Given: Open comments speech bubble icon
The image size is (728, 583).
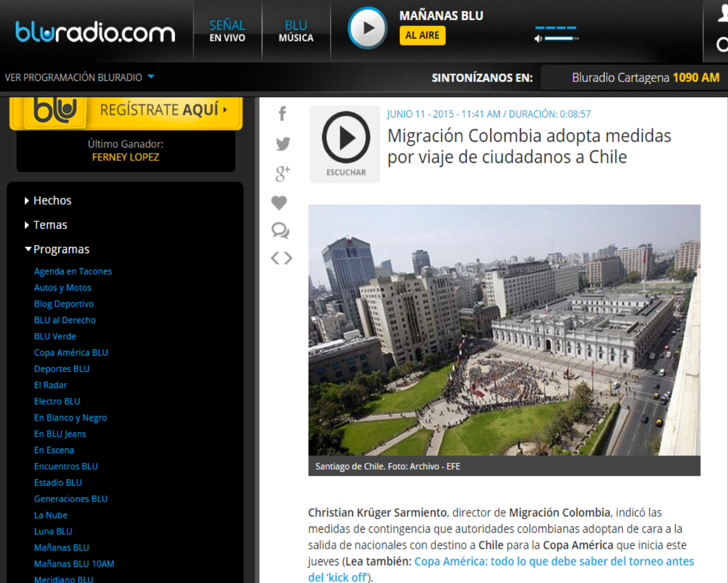Looking at the screenshot, I should (280, 230).
